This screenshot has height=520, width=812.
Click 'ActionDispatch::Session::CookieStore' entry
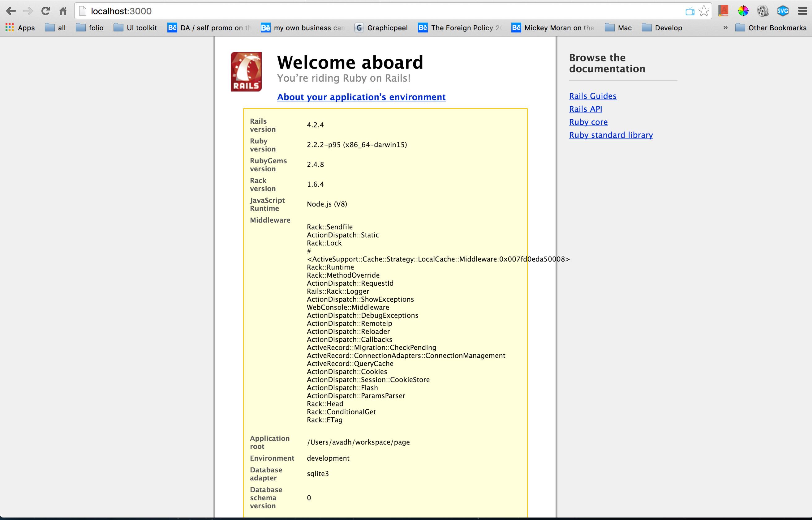[x=368, y=380]
